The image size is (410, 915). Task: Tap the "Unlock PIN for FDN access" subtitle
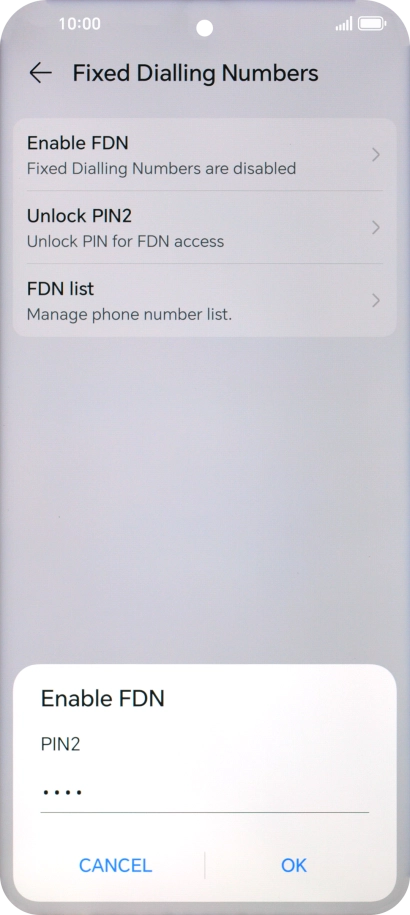pyautogui.click(x=125, y=242)
